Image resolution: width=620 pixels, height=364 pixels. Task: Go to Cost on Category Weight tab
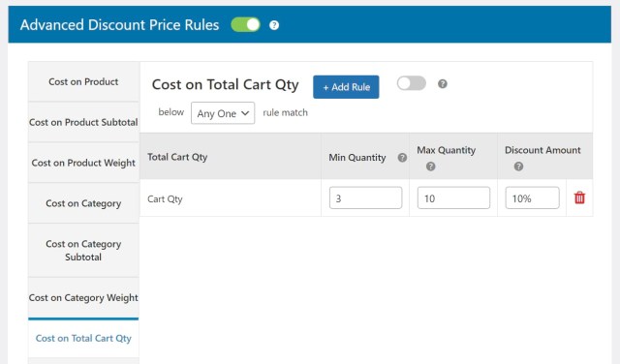[x=83, y=297]
